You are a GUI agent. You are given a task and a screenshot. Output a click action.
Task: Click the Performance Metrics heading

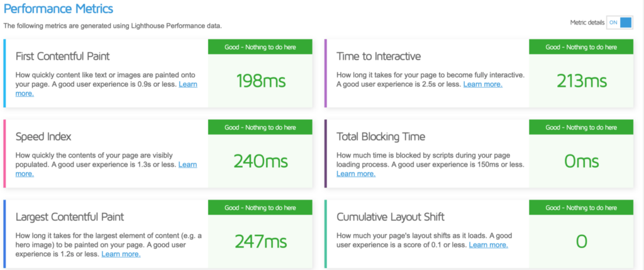pyautogui.click(x=58, y=9)
